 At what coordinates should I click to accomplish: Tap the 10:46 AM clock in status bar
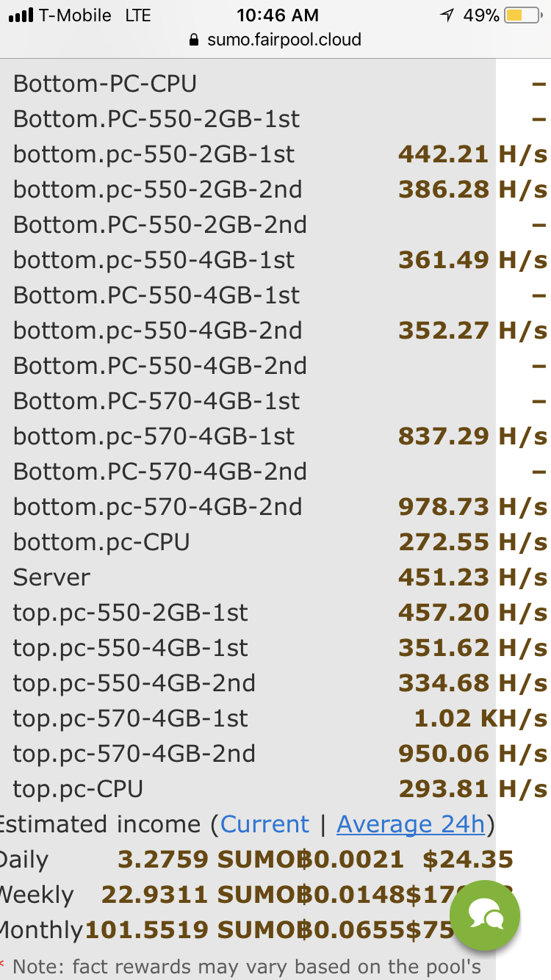[x=278, y=15]
